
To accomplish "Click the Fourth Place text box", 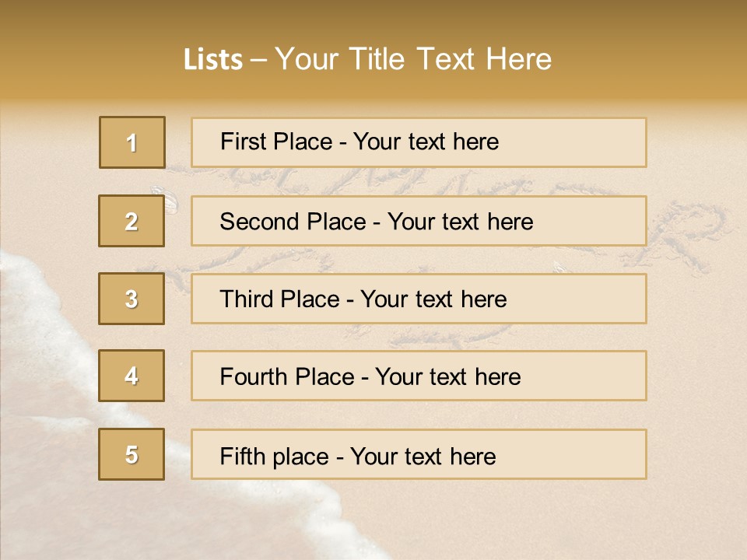I will pyautogui.click(x=419, y=376).
